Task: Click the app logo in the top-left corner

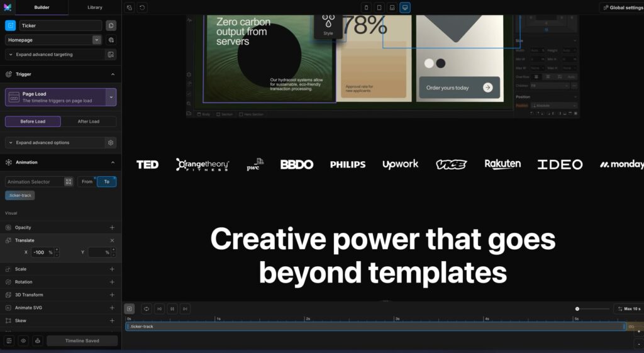Action: coord(8,8)
